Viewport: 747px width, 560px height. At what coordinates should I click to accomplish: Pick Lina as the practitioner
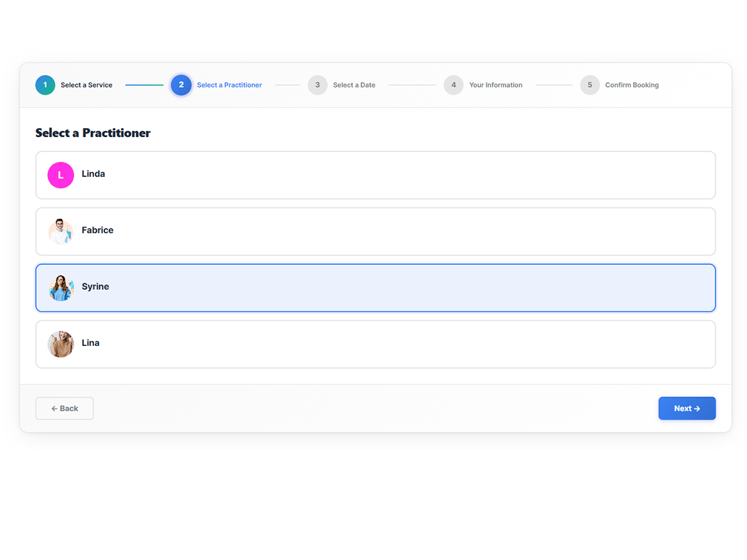pyautogui.click(x=375, y=344)
